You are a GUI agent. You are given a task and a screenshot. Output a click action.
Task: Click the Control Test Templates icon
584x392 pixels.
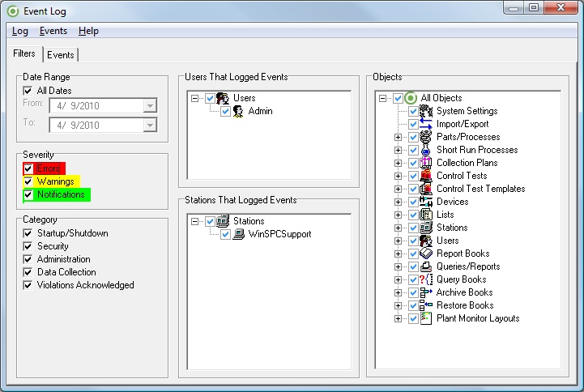coord(426,189)
